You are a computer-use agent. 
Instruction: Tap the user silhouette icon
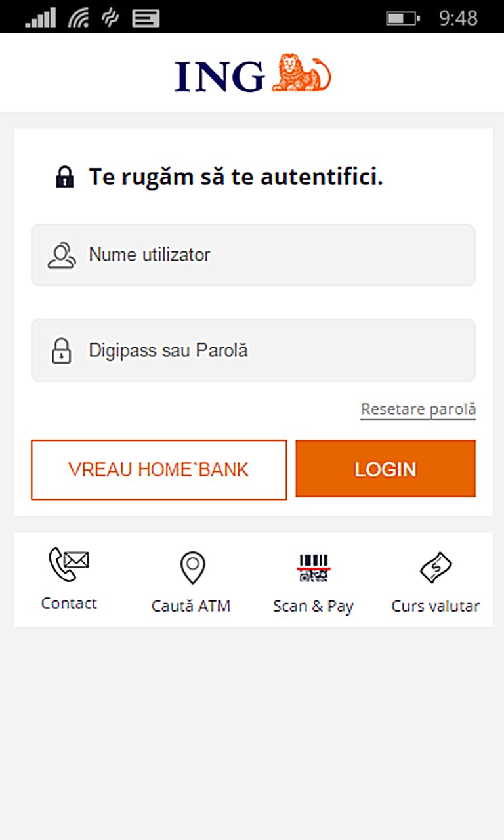click(62, 255)
